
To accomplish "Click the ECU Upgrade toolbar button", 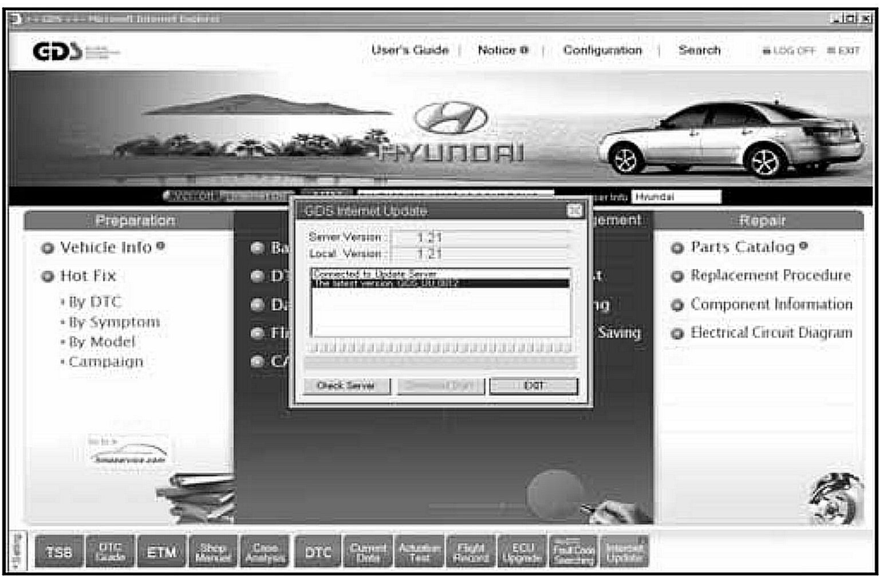I will tap(522, 551).
